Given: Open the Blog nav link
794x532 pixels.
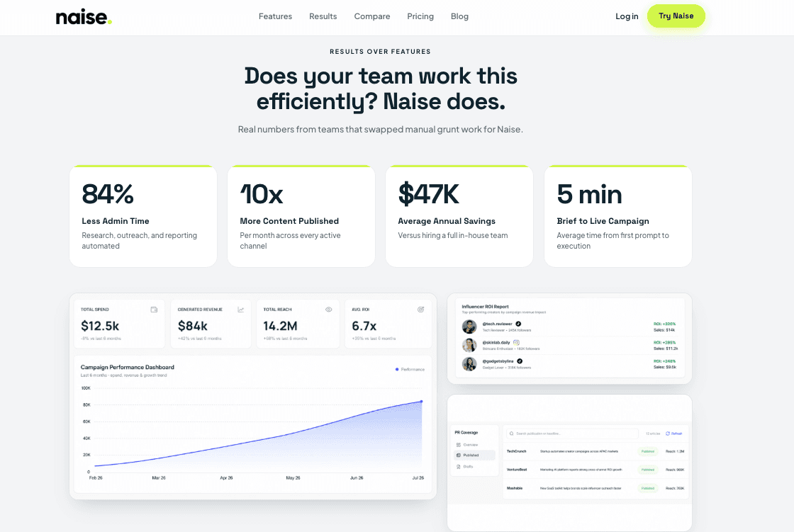Looking at the screenshot, I should [x=460, y=16].
